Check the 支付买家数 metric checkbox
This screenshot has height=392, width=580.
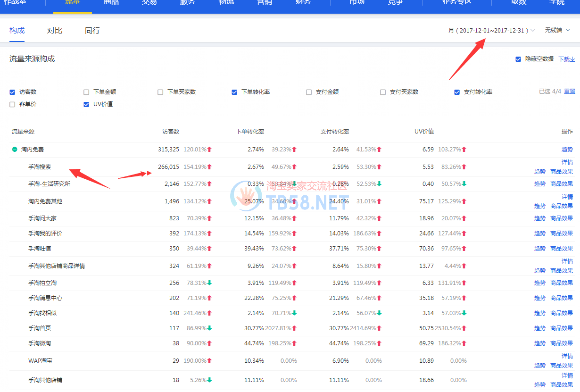383,92
